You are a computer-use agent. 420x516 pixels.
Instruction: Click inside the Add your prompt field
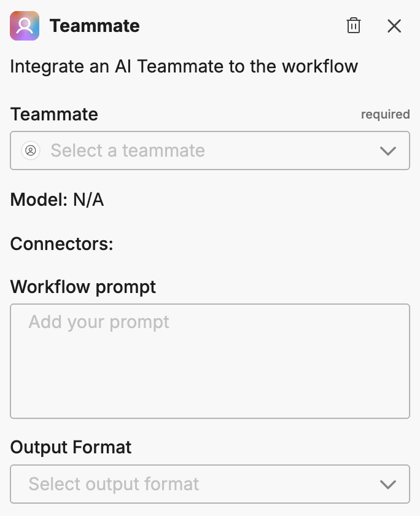(x=210, y=359)
